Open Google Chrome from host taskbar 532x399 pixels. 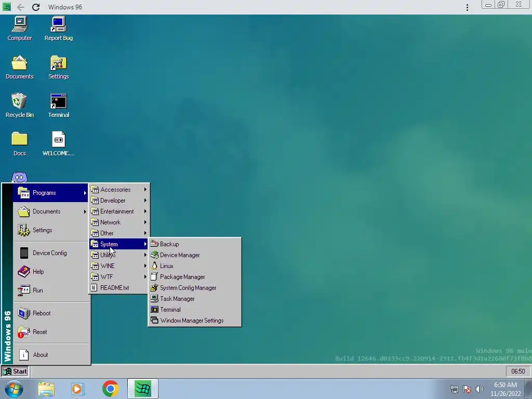110,389
